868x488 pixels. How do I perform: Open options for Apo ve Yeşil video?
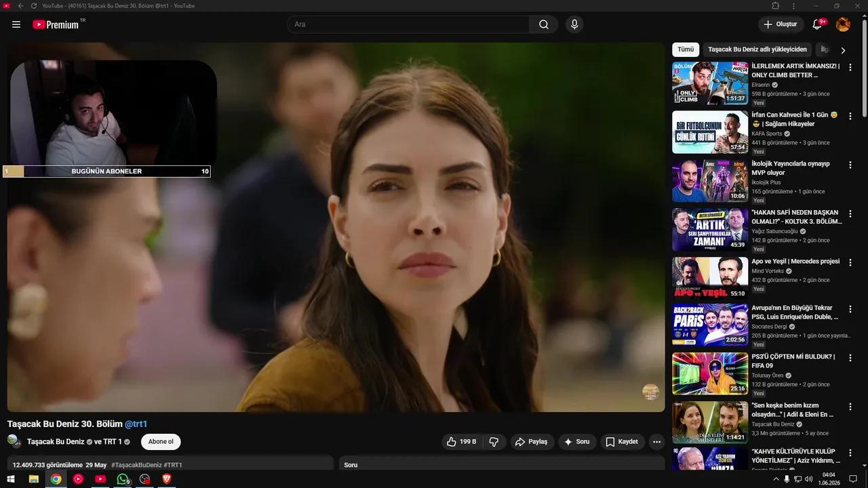pyautogui.click(x=850, y=262)
